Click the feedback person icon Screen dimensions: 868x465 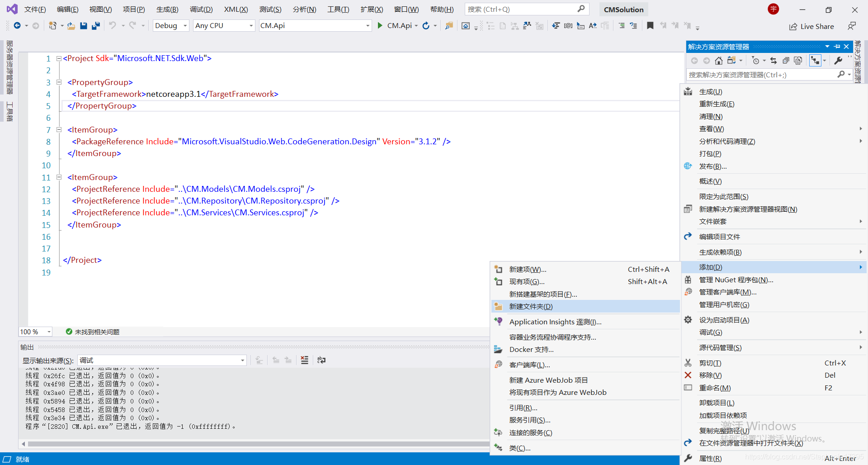pos(852,26)
